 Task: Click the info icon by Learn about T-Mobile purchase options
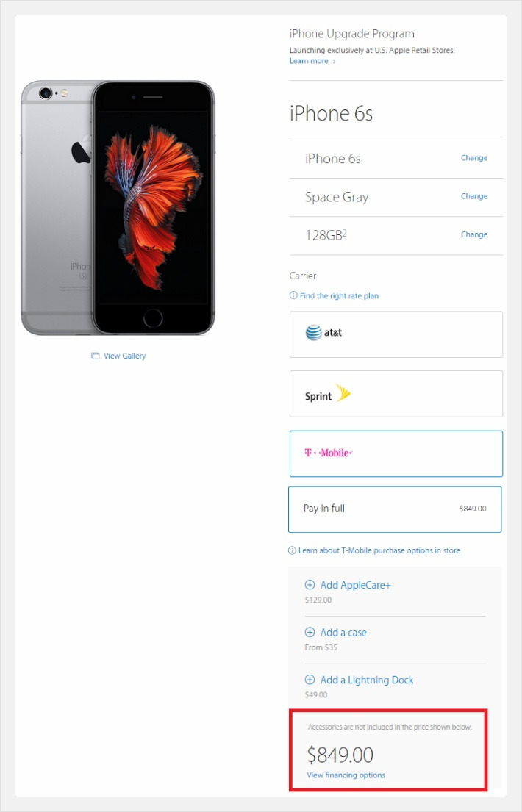(293, 550)
